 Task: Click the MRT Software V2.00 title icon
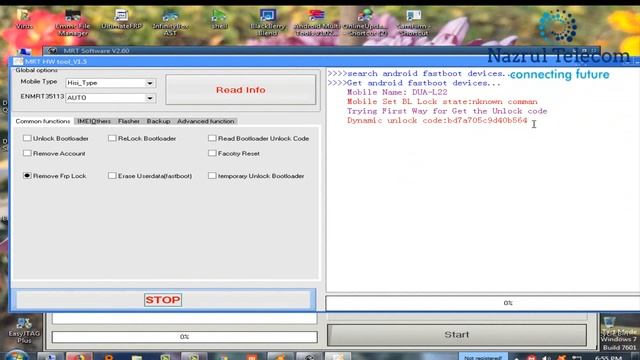(52, 51)
